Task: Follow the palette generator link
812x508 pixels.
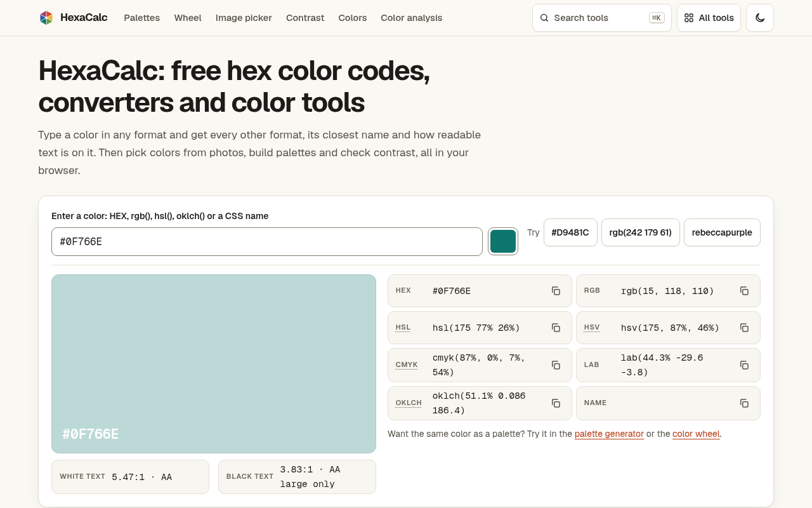Action: pos(609,434)
